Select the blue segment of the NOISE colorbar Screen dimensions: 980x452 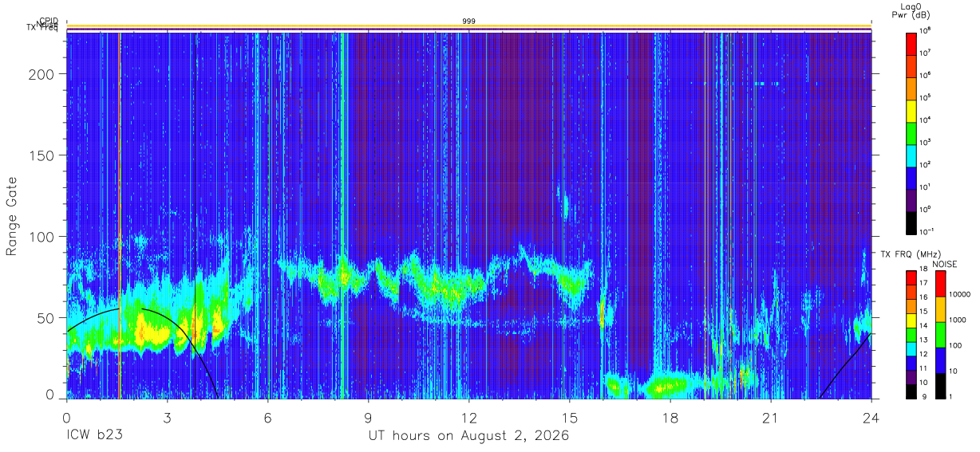(940, 360)
